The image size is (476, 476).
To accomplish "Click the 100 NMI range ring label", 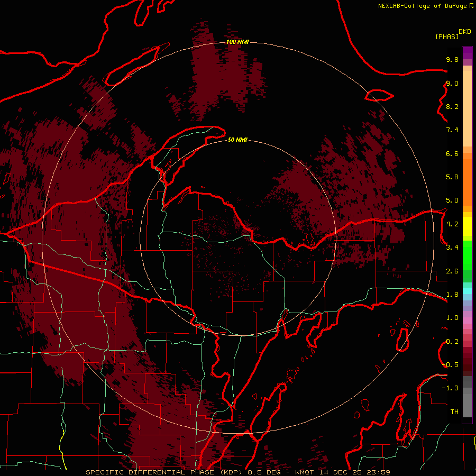I will 237,42.
